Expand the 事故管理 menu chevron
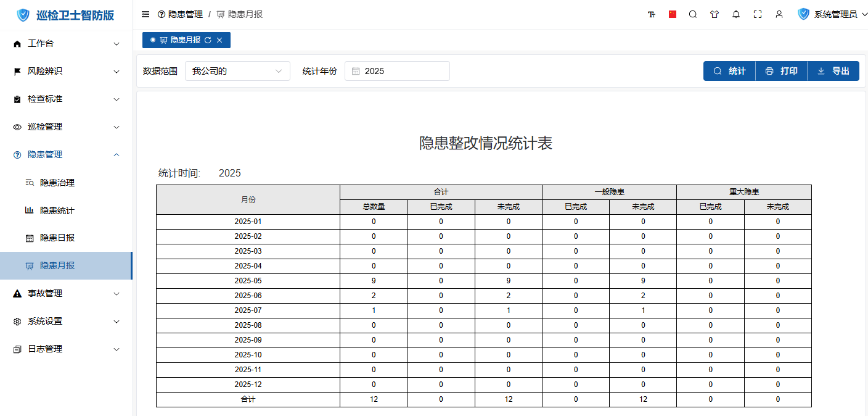The image size is (868, 416). click(117, 294)
